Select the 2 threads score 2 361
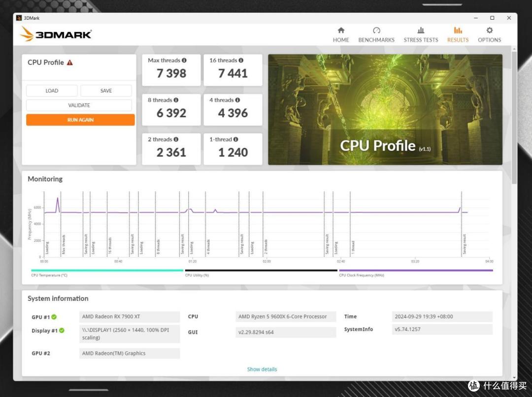 (x=171, y=152)
